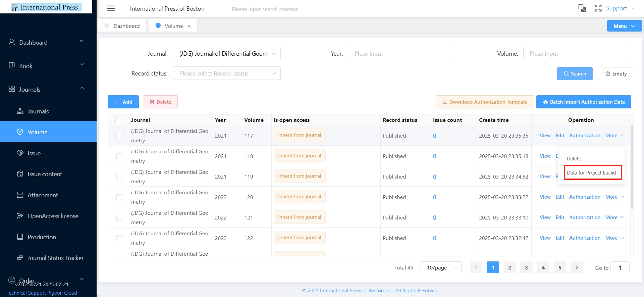
Task: Switch to the Dashboard tab
Action: click(x=122, y=26)
